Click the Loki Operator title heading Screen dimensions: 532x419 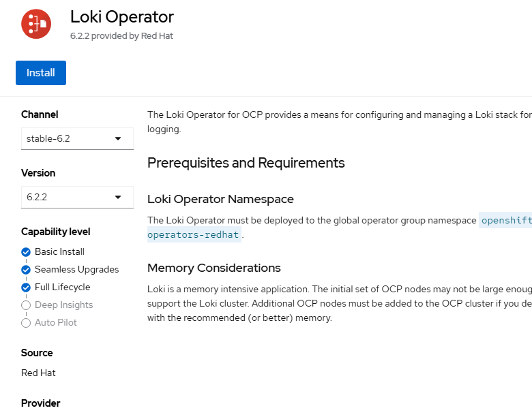(122, 17)
